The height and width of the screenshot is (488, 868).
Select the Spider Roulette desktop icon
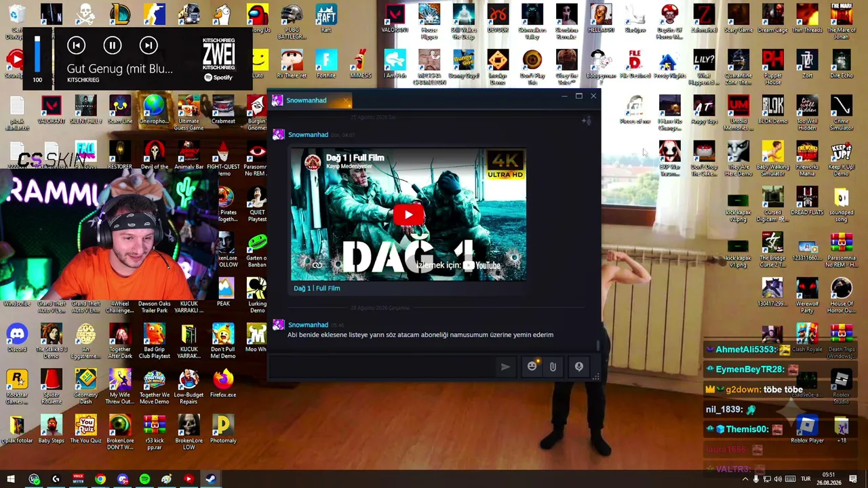[52, 386]
